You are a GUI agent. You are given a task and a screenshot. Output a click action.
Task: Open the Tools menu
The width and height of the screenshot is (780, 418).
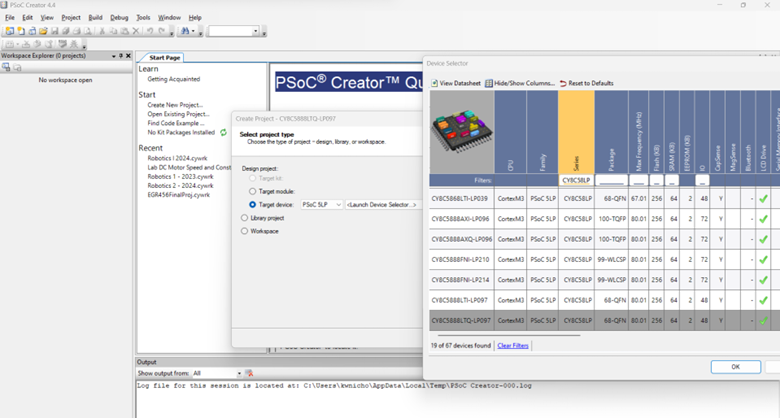[143, 17]
